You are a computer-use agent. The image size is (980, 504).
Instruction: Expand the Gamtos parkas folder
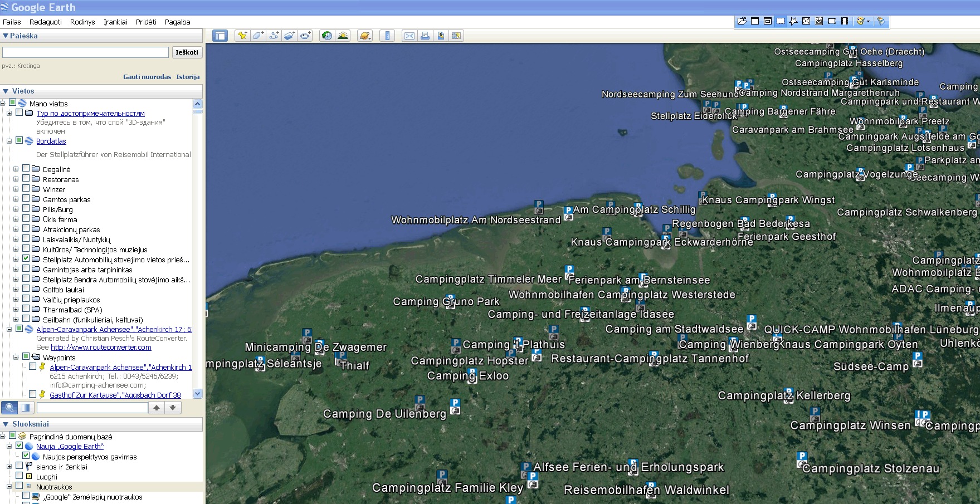point(16,199)
